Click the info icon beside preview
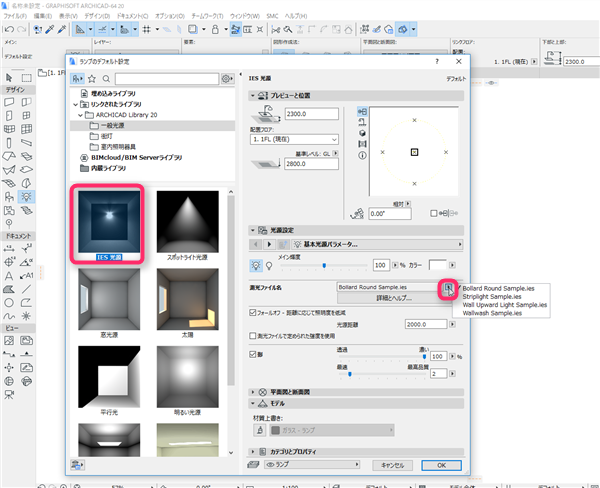Screen dimensions: 600x488 (362, 155)
